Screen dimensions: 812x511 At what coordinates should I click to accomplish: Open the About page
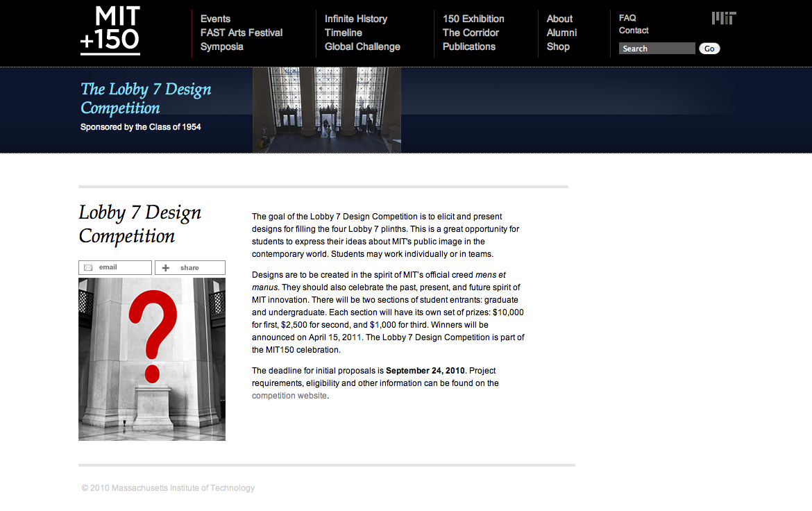[560, 19]
